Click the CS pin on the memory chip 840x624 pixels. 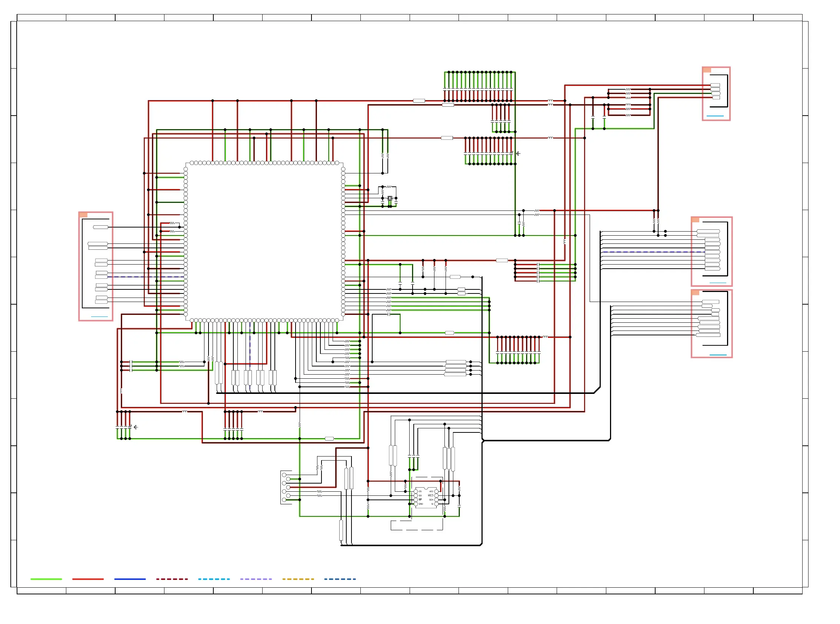416,491
